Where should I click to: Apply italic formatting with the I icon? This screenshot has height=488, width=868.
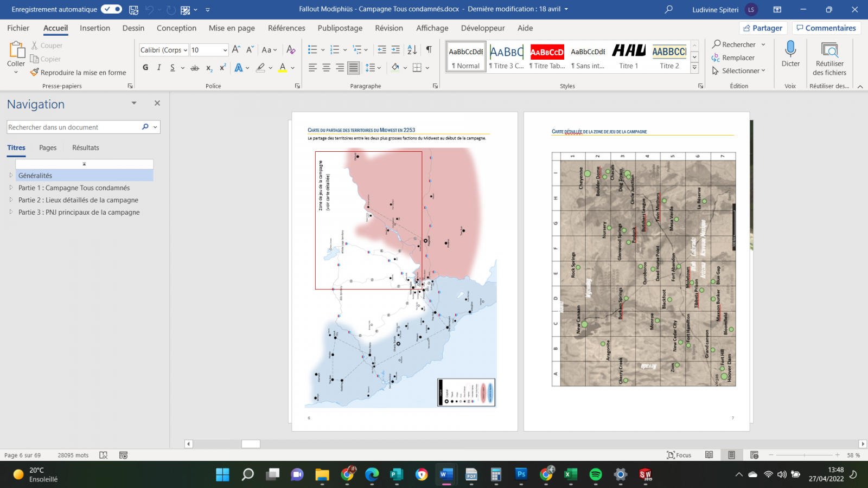[x=159, y=67]
